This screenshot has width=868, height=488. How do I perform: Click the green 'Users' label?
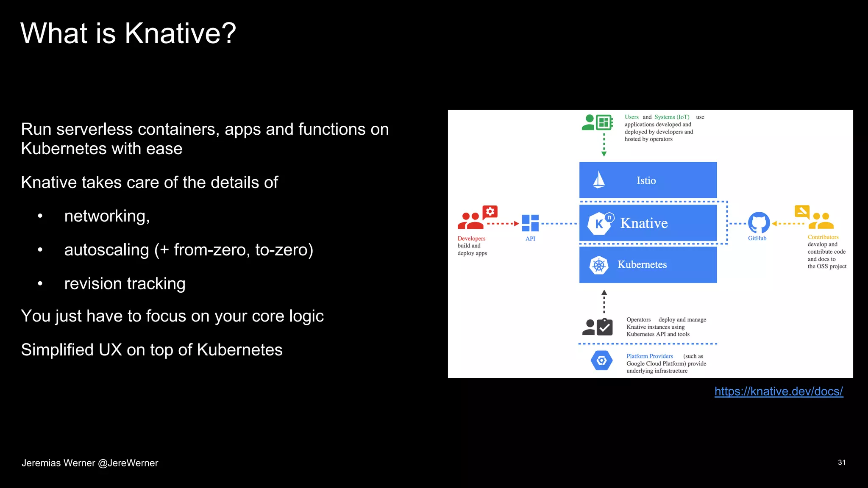[x=632, y=117]
